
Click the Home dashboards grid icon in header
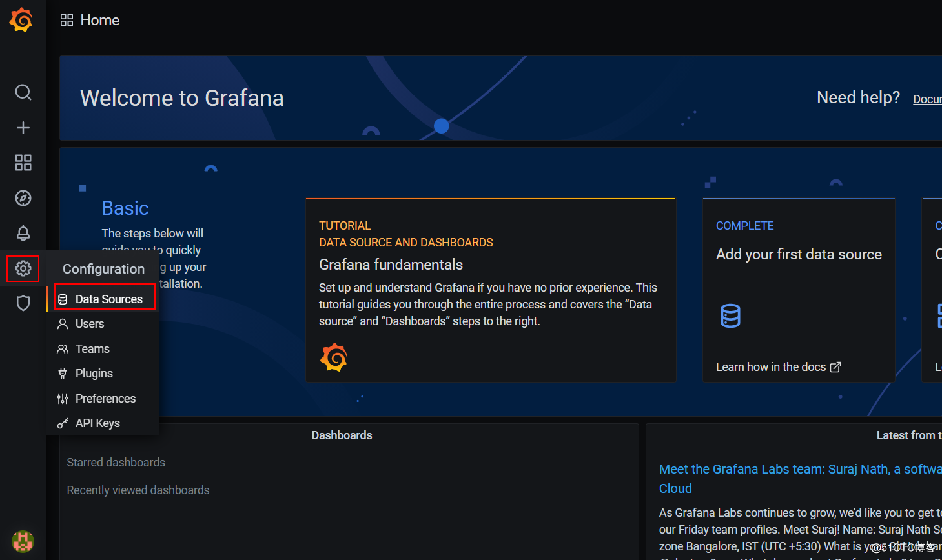pyautogui.click(x=67, y=20)
